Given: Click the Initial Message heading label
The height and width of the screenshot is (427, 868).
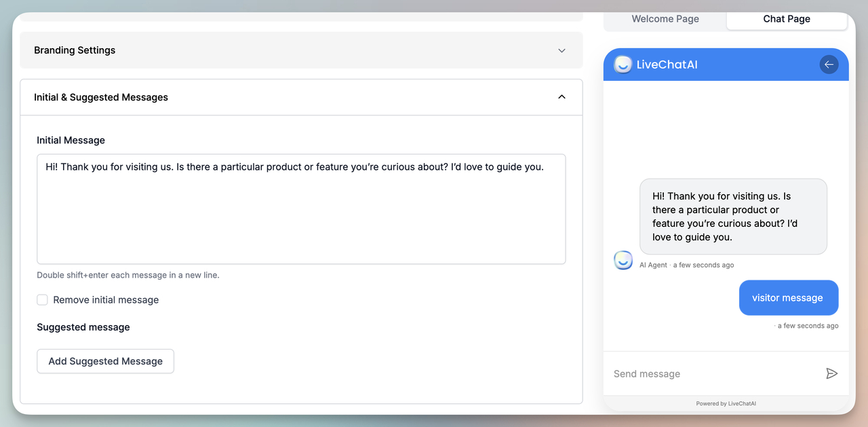Looking at the screenshot, I should coord(71,140).
